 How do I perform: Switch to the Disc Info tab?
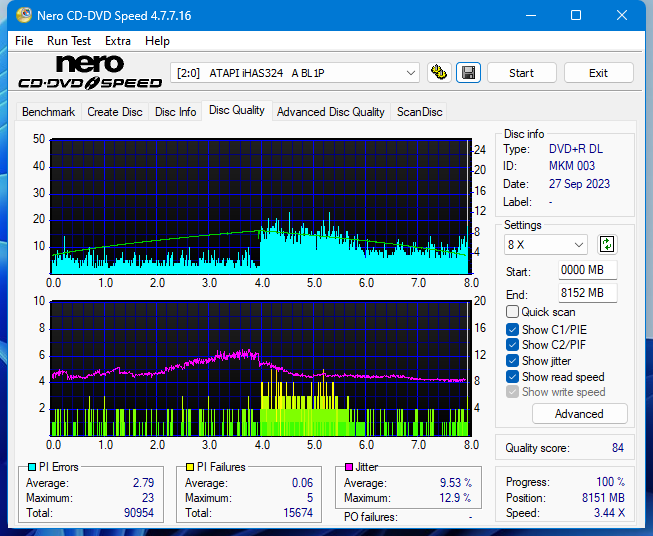click(175, 112)
